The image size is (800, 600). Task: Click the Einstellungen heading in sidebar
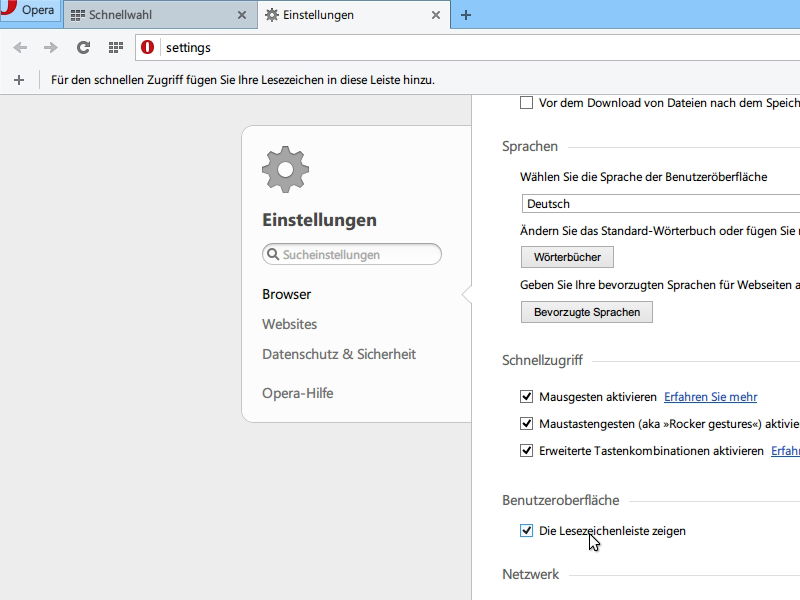click(319, 220)
